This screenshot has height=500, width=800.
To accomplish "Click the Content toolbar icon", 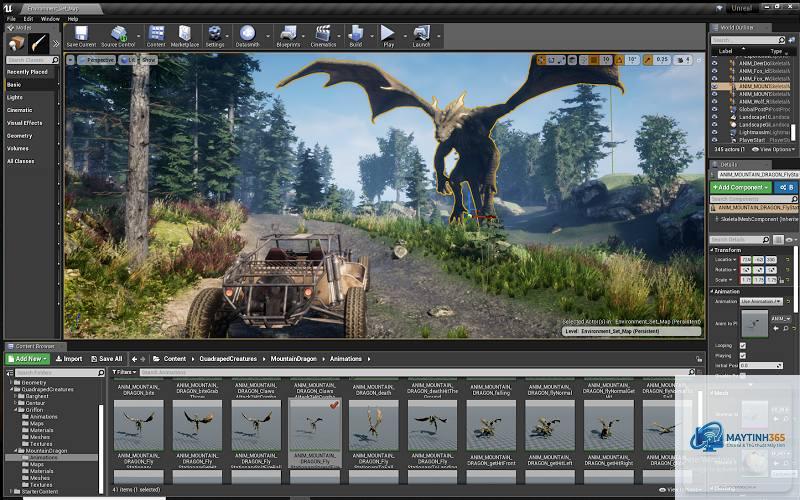I will point(156,36).
